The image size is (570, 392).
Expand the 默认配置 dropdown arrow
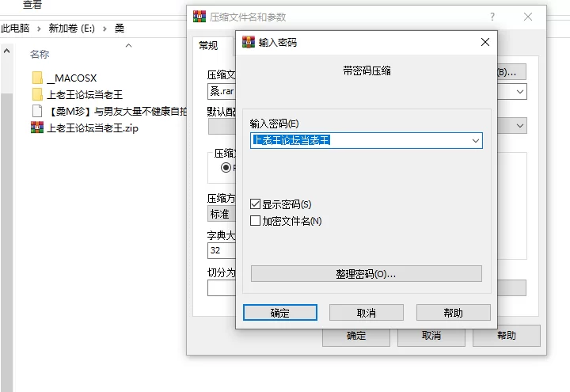pyautogui.click(x=520, y=126)
